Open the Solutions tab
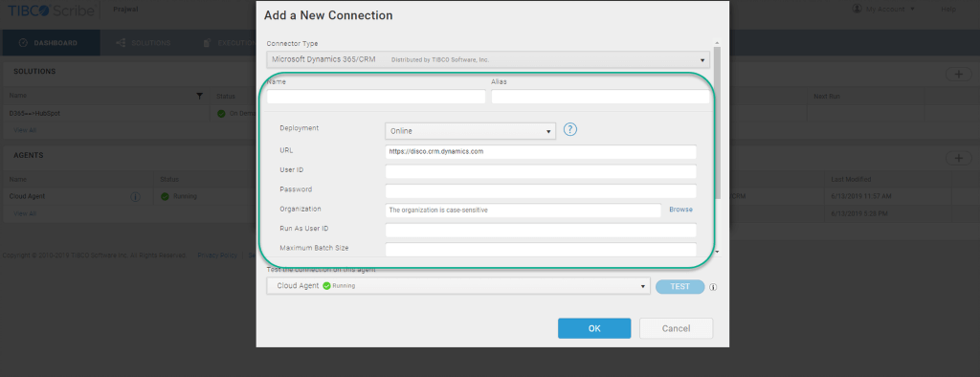This screenshot has height=377, width=980. 144,42
